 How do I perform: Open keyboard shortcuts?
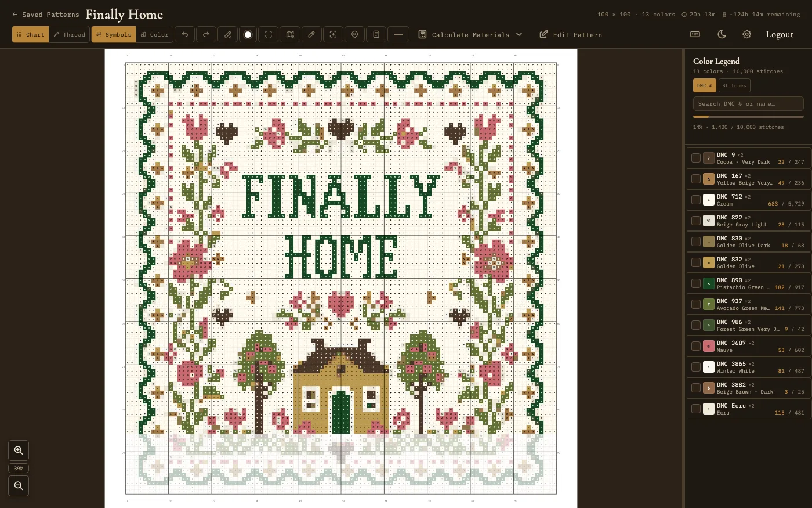point(695,34)
